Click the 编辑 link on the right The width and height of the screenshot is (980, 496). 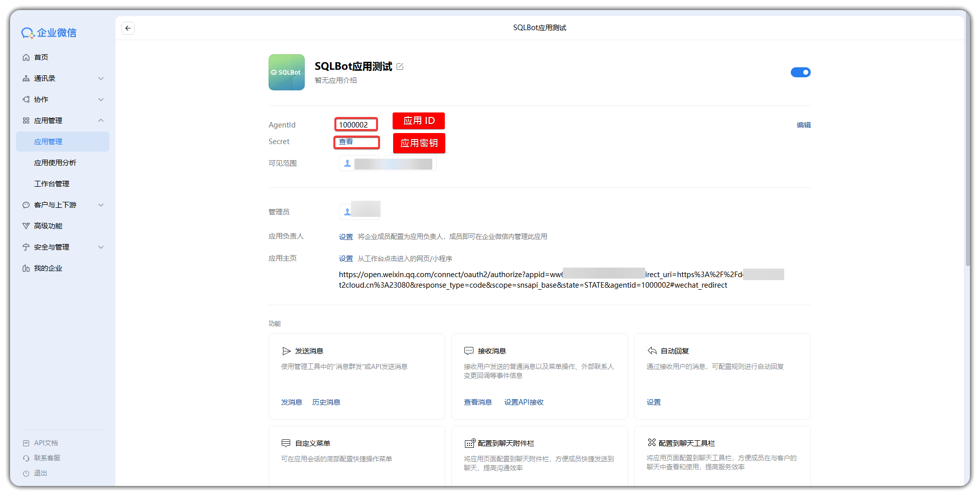804,125
